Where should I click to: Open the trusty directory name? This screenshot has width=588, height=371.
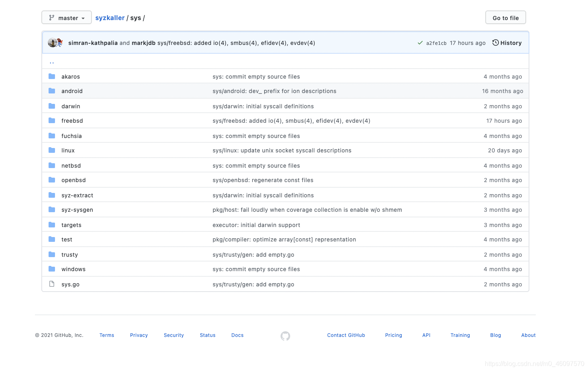pos(69,255)
